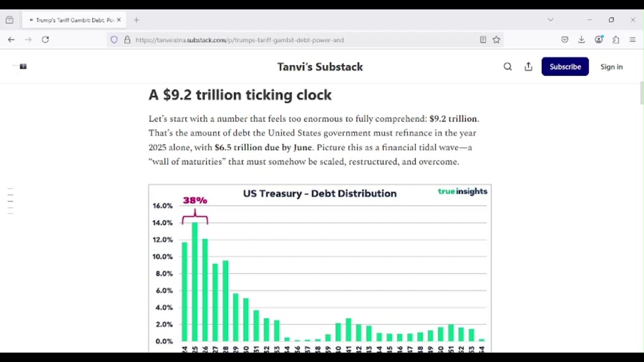Click the share post icon
Image resolution: width=644 pixels, height=362 pixels.
click(x=528, y=67)
